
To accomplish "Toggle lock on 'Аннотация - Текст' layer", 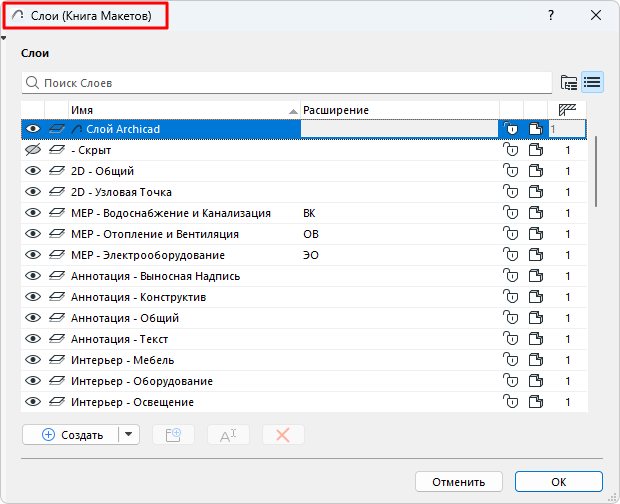I will click(511, 339).
